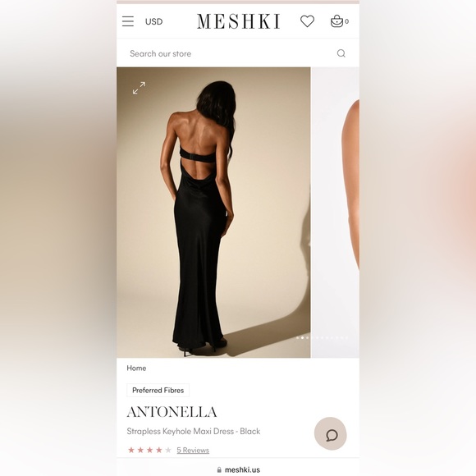
Task: Open the USD currency selector
Action: pos(154,21)
